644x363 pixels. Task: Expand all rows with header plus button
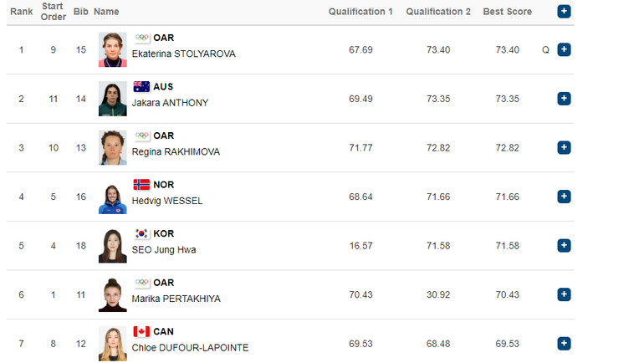564,12
